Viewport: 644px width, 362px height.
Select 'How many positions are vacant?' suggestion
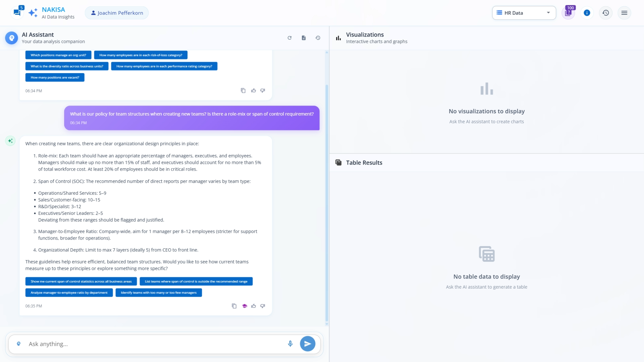tap(55, 77)
